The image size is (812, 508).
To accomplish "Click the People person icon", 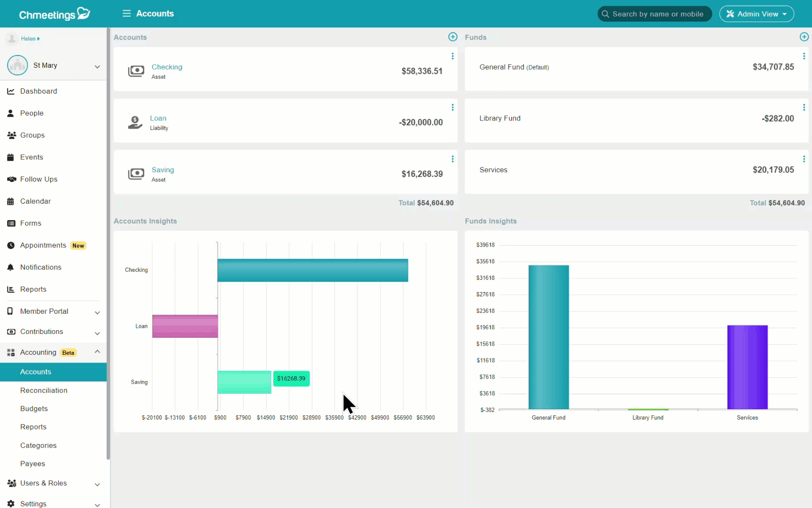I will 11,113.
